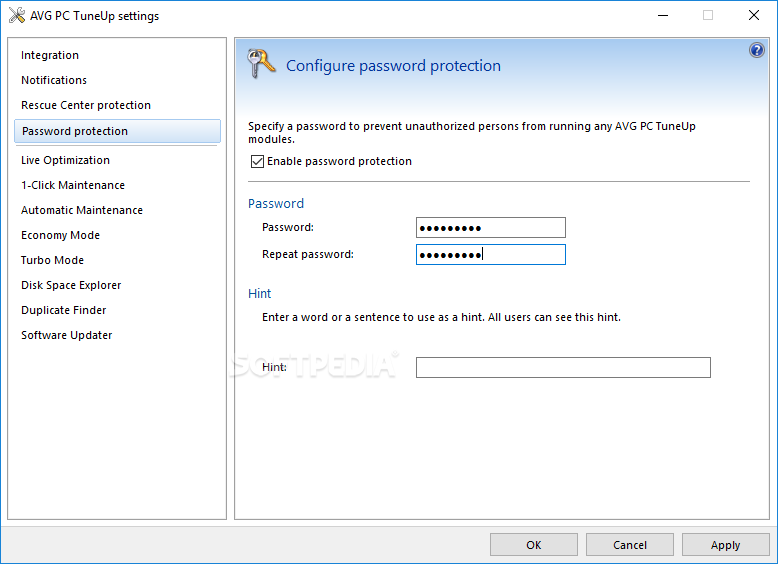Image resolution: width=778 pixels, height=564 pixels.
Task: Click the AVG PC TuneUp wrench title icon
Action: pos(17,15)
